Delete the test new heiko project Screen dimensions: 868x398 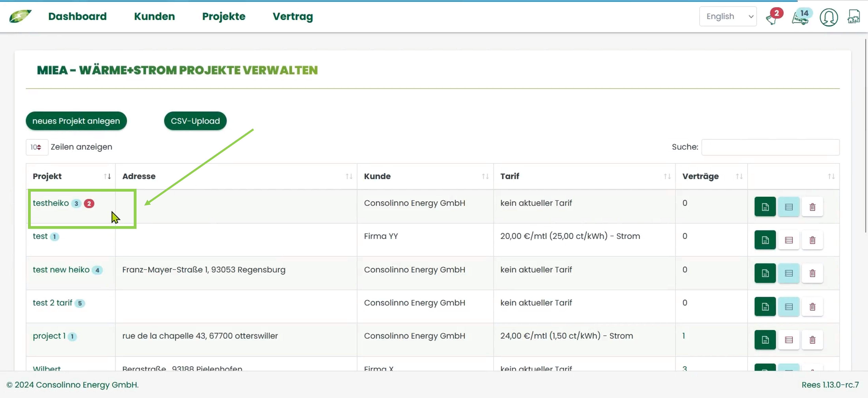812,273
